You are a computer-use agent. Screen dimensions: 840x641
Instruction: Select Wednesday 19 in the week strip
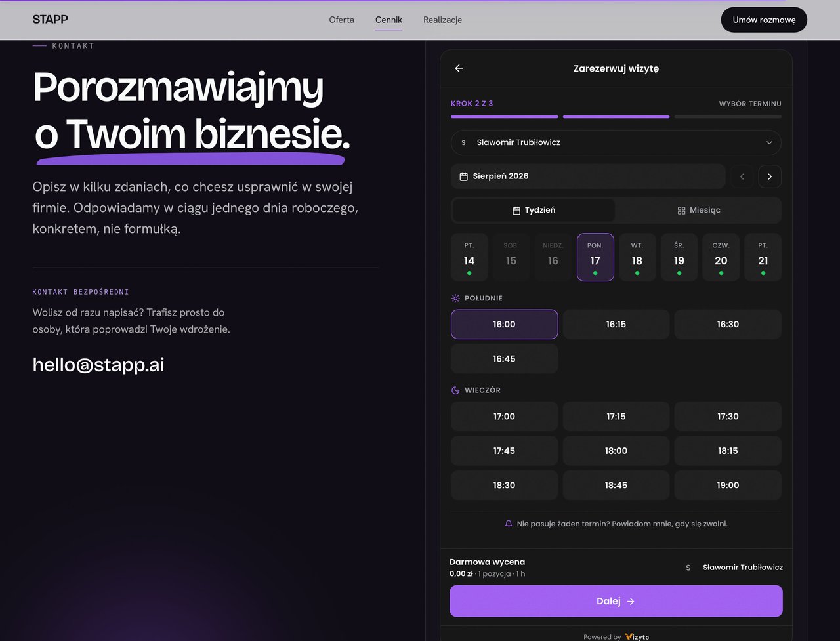coord(679,257)
